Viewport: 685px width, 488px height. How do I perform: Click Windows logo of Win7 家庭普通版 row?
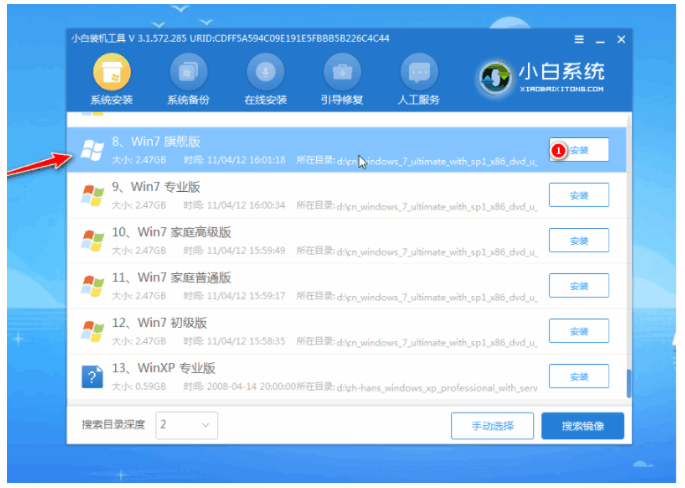tap(92, 286)
